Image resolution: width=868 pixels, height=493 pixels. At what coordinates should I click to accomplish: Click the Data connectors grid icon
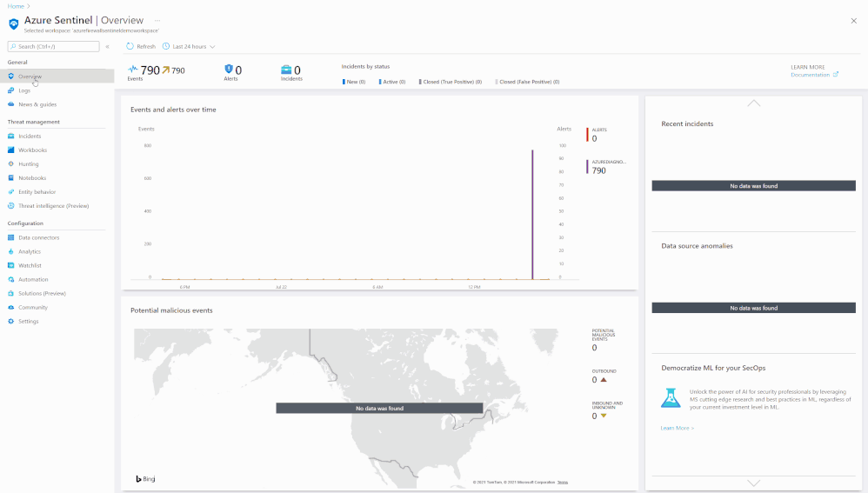(11, 237)
